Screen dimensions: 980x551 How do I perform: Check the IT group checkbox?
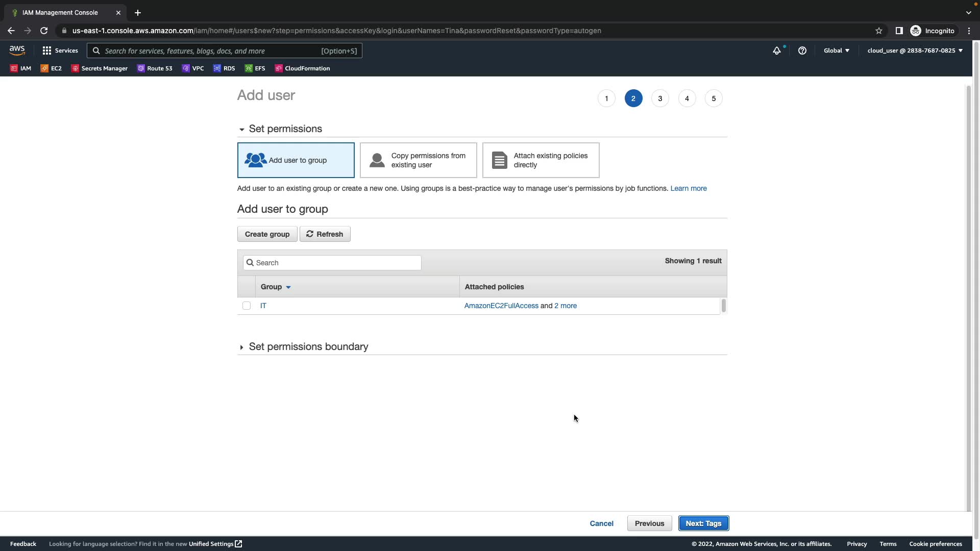point(247,306)
